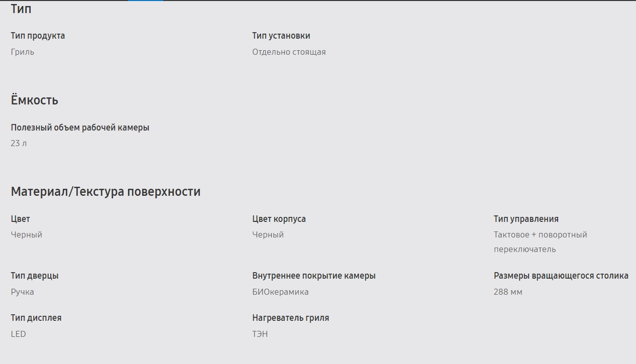Click the "Отдельно стоящая" value text

(289, 52)
